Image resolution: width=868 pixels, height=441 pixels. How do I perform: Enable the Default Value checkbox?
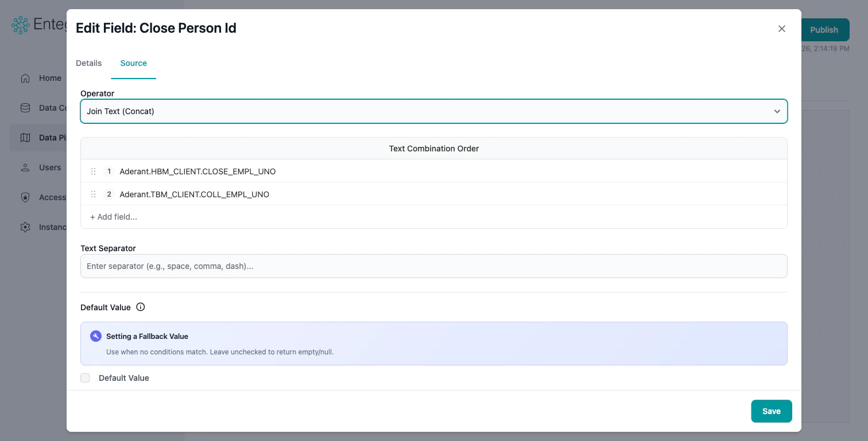click(85, 378)
